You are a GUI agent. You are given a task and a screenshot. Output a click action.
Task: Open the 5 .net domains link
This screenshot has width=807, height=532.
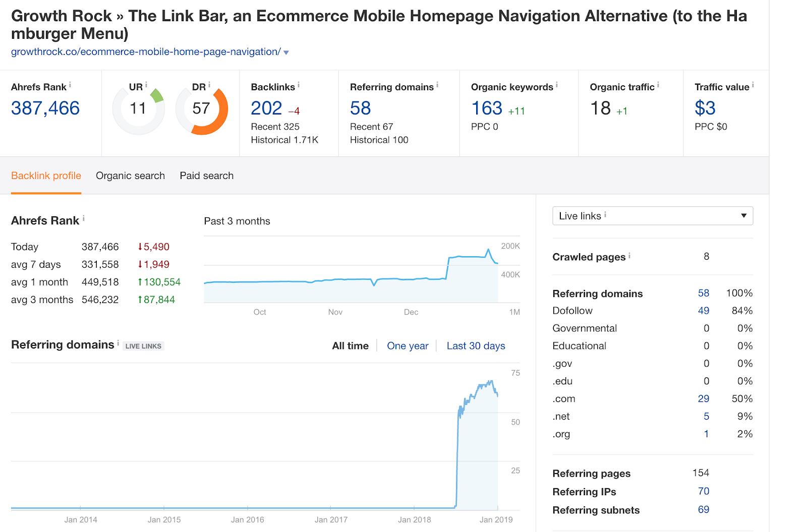(707, 417)
